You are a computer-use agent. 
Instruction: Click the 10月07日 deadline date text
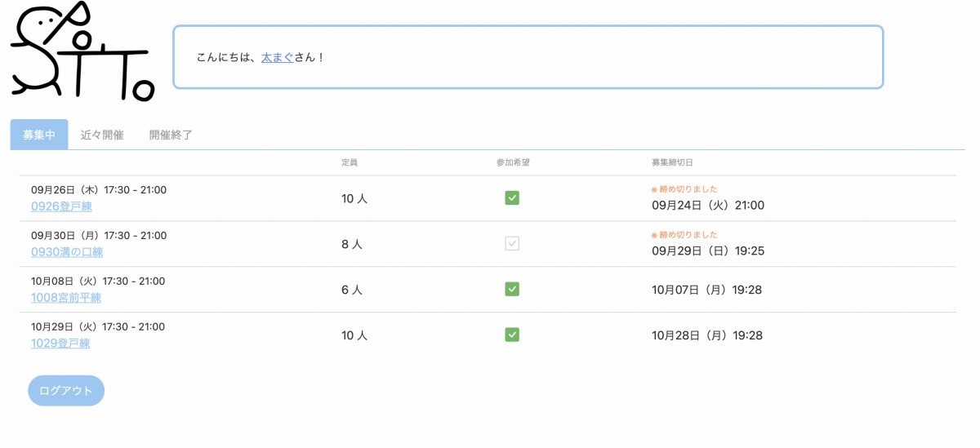pyautogui.click(x=706, y=290)
